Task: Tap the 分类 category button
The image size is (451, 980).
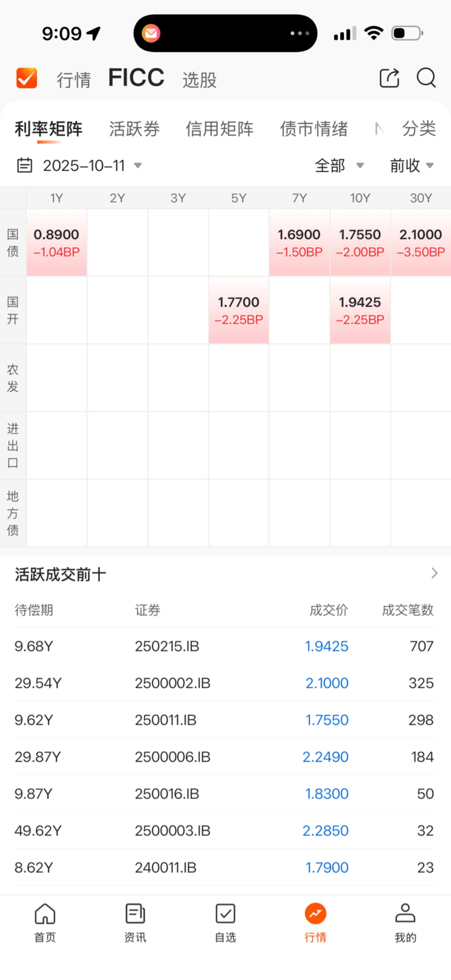Action: [419, 129]
